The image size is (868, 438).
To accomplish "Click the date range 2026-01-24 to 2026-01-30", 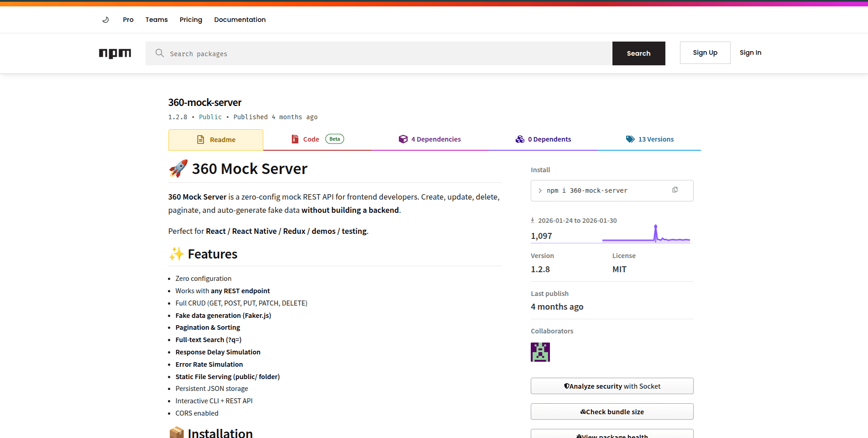I will [x=577, y=221].
